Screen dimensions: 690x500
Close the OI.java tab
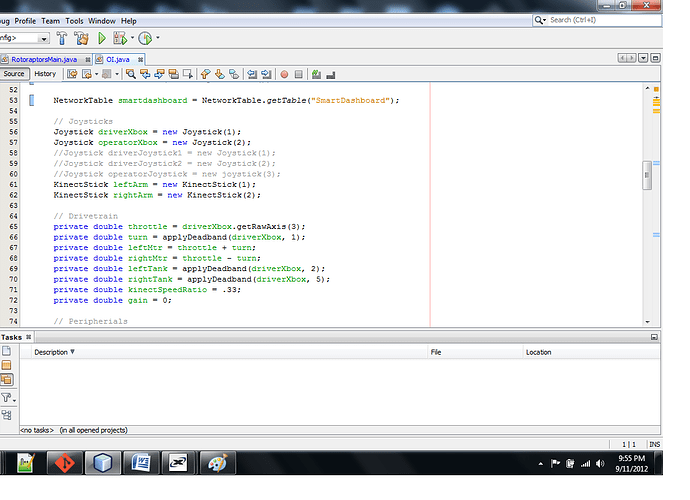[x=140, y=59]
